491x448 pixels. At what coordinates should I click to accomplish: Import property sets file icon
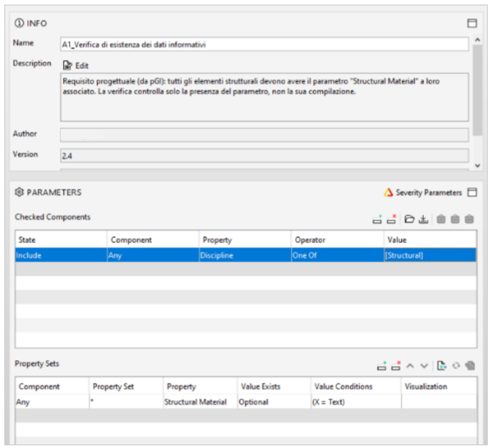441,366
